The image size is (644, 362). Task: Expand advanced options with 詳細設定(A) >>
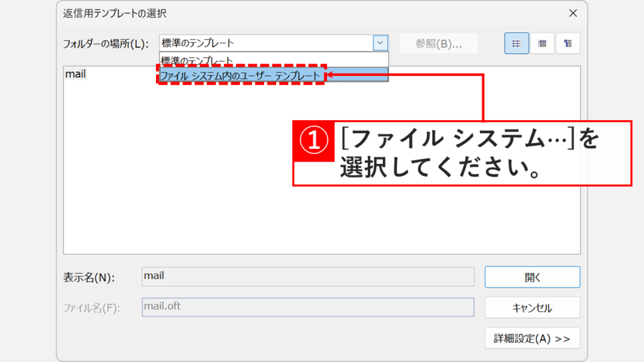(x=531, y=337)
